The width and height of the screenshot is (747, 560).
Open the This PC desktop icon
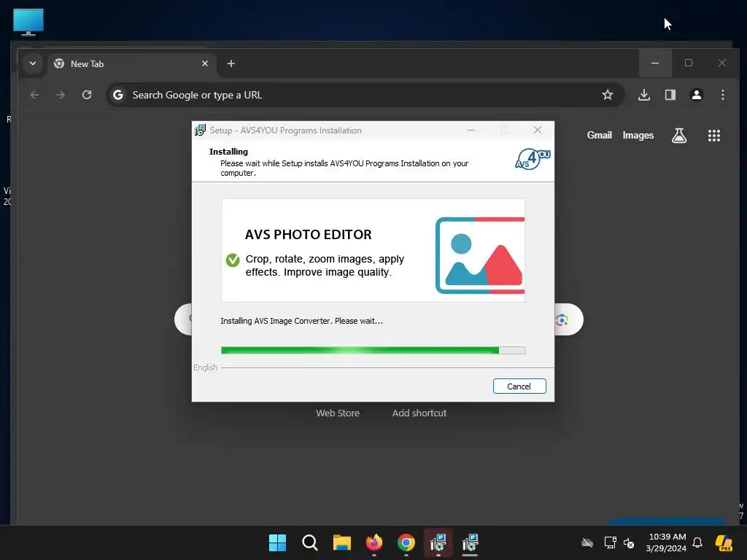point(28,23)
